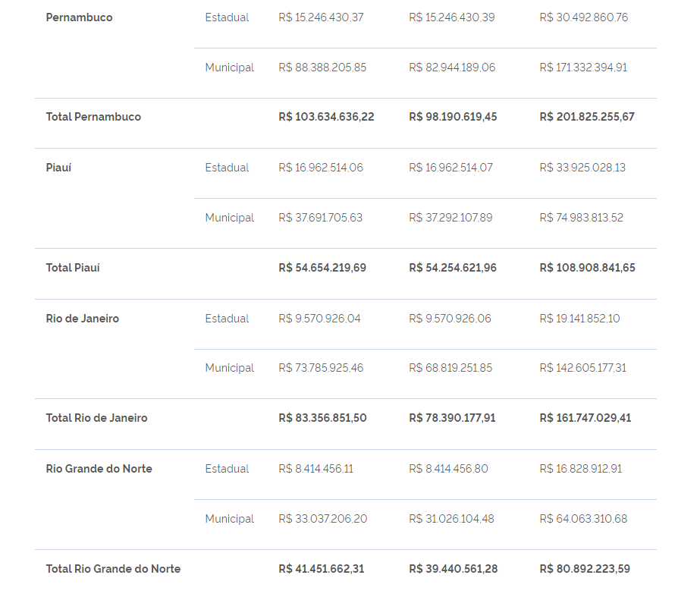Click Pernambuco Municipal total R$ 171.332.394,91
This screenshot has width=700, height=597.
583,68
